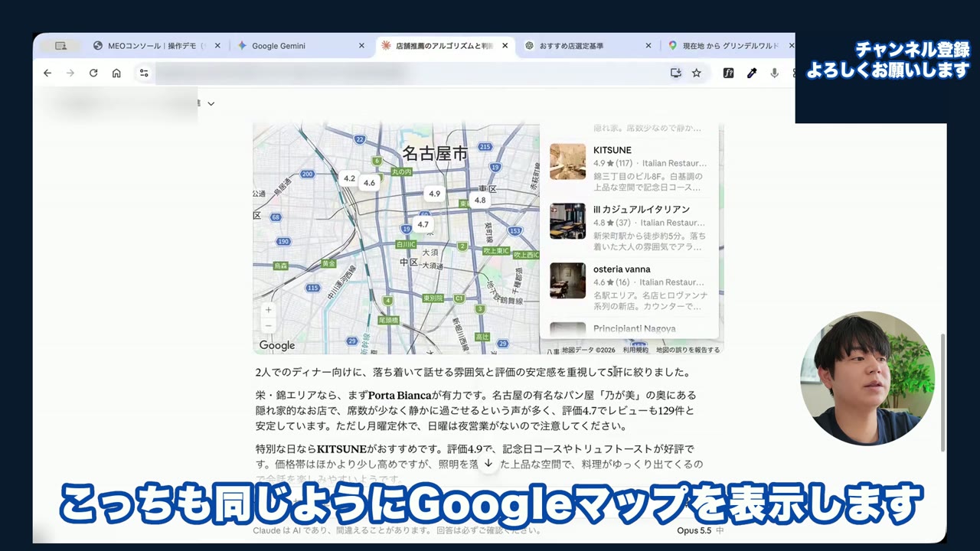
Task: Click the page vertical scrollbar
Action: click(x=943, y=393)
